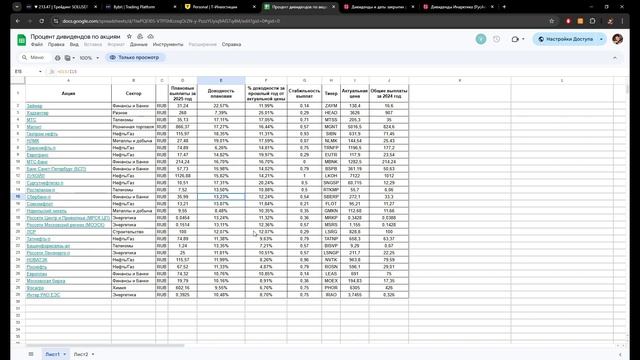Click the browser address bar URL

(171, 21)
